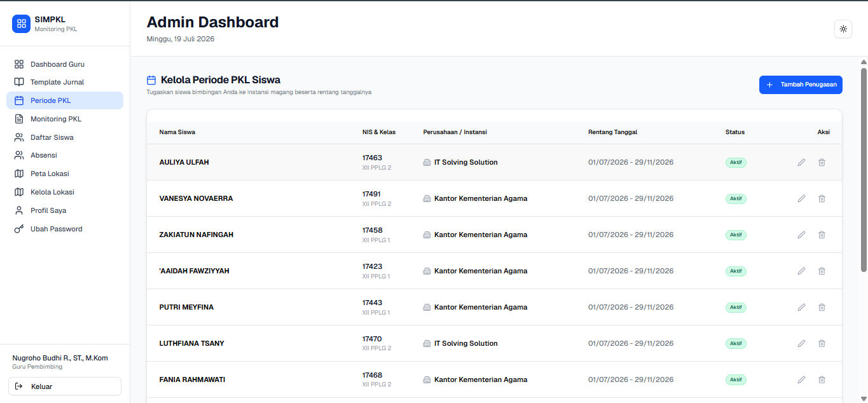
Task: Edit FANIA RAHMAWATI assignment
Action: pos(801,379)
